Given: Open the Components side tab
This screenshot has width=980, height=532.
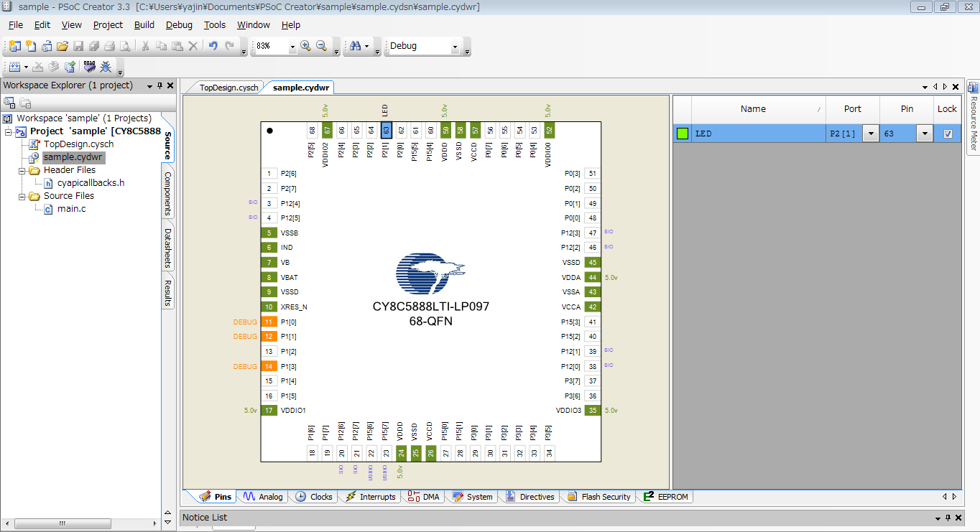Looking at the screenshot, I should pyautogui.click(x=167, y=193).
